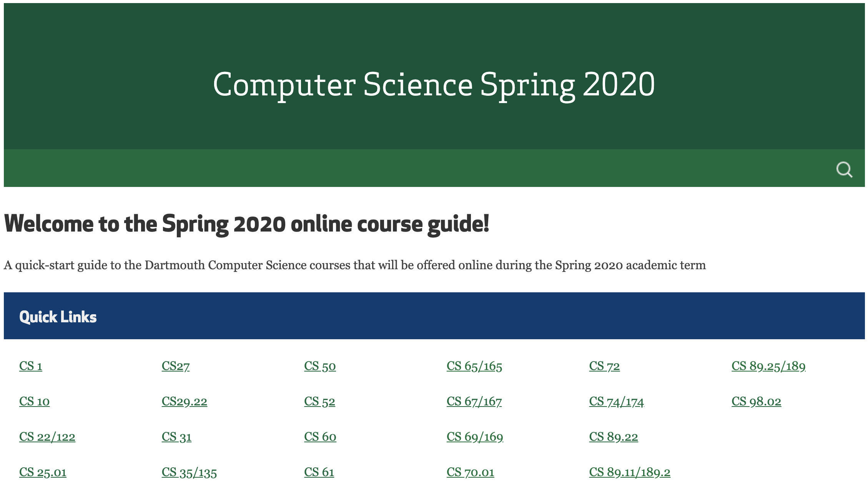This screenshot has width=868, height=490.
Task: Open the CS 1 course link
Action: (x=31, y=366)
